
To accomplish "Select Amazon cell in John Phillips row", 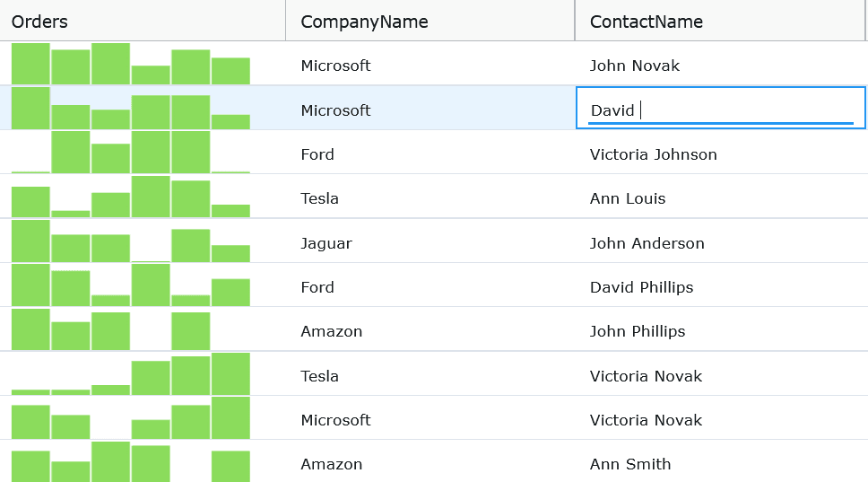I will click(x=430, y=329).
